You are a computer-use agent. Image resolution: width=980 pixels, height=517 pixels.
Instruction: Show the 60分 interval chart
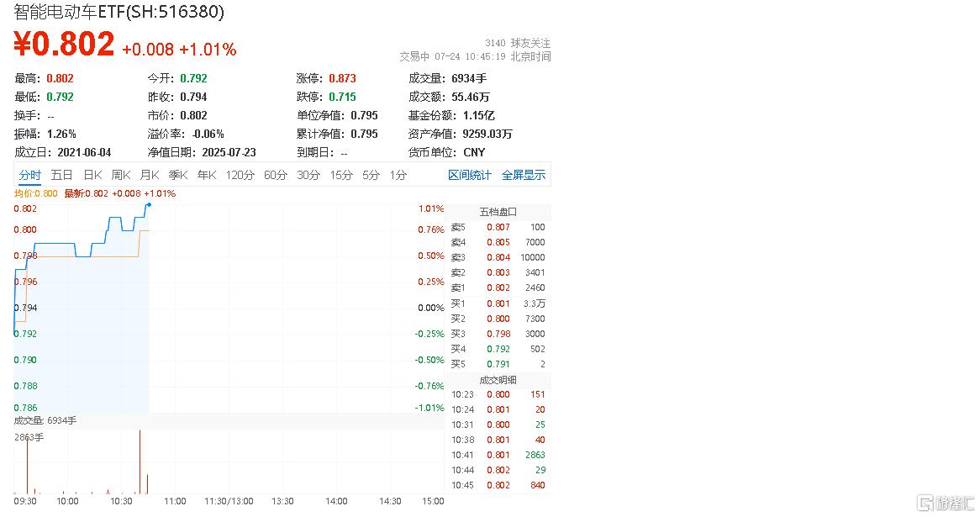tap(275, 175)
